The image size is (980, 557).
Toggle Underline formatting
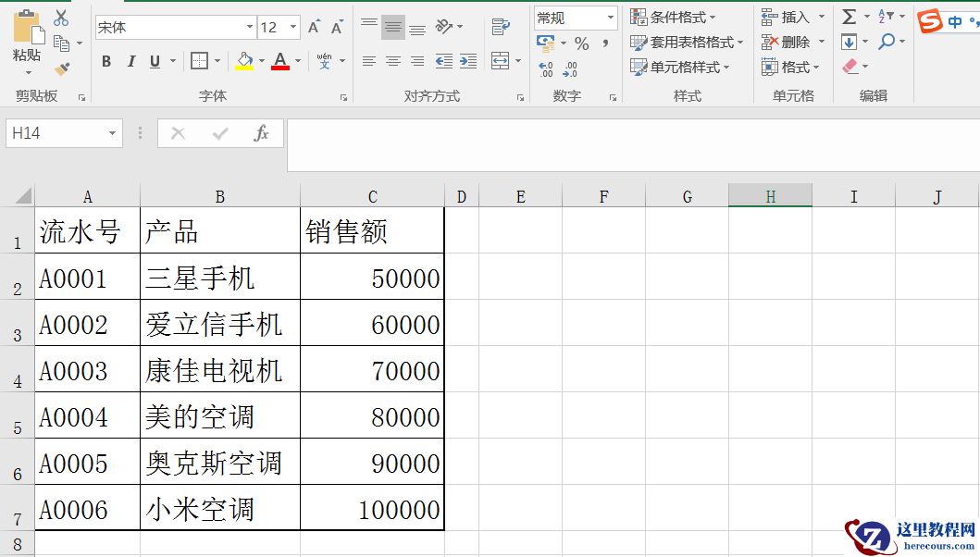pos(154,59)
